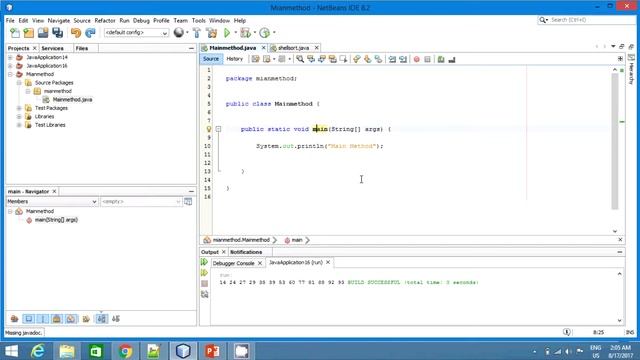Screen dimensions: 640x360
Task: Open a project using the Open Project icon
Action: (x=43, y=33)
